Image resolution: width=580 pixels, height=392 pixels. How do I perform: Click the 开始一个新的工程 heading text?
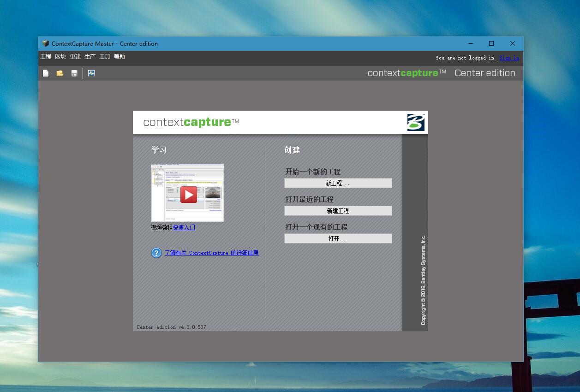point(313,172)
